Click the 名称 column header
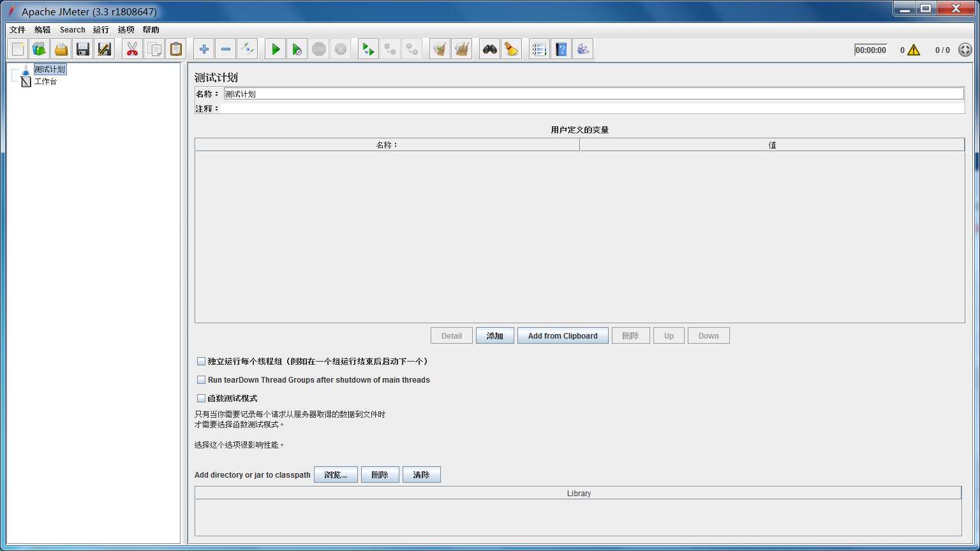The image size is (980, 551). [387, 145]
